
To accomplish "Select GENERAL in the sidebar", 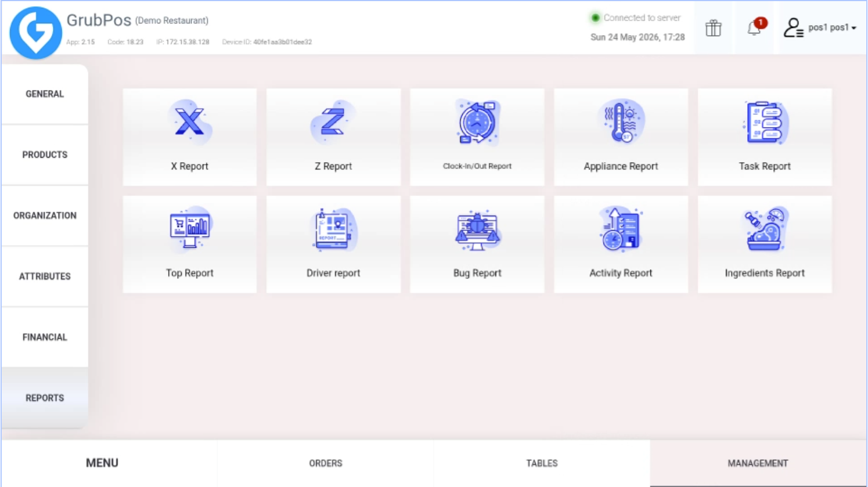I will coord(45,94).
